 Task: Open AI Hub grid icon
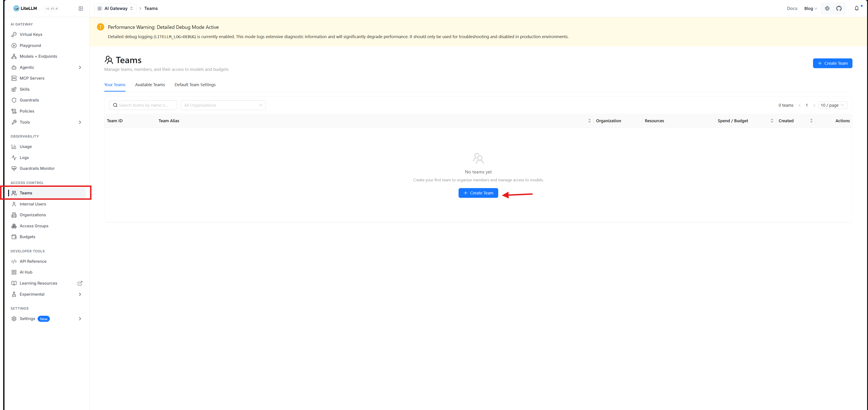14,272
